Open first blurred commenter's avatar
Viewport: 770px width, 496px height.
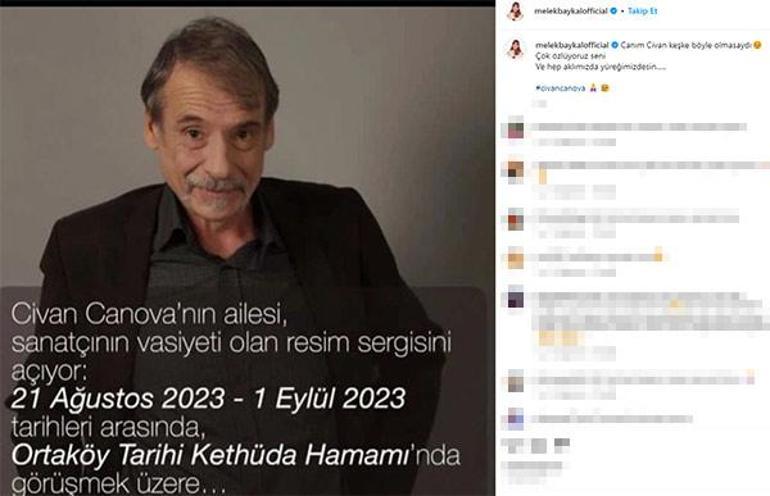pyautogui.click(x=515, y=130)
